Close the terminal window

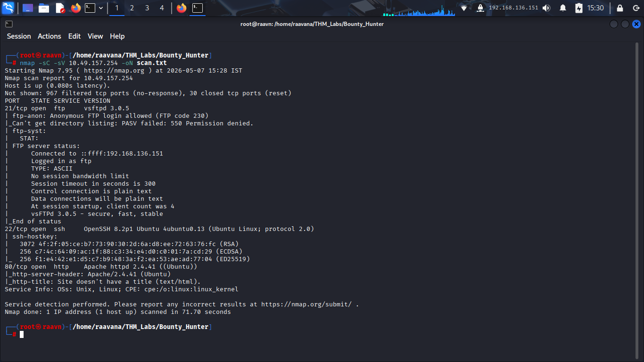636,24
